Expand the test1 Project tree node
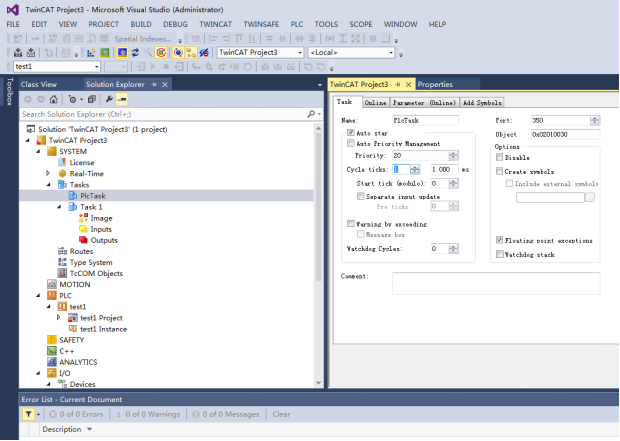This screenshot has width=620, height=441. point(59,318)
